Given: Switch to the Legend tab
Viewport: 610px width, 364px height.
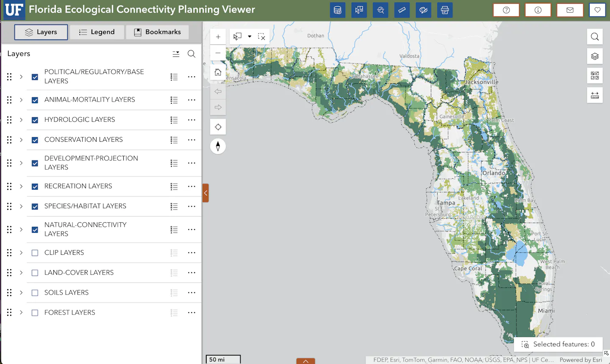Looking at the screenshot, I should 97,32.
